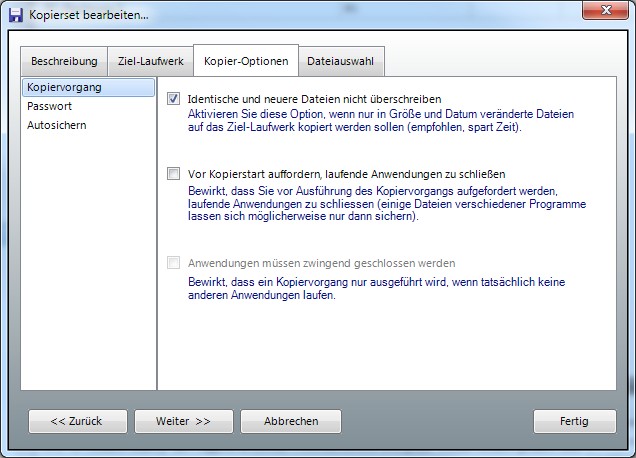Choose Autosichern in the left list
The height and width of the screenshot is (458, 636).
coord(57,125)
